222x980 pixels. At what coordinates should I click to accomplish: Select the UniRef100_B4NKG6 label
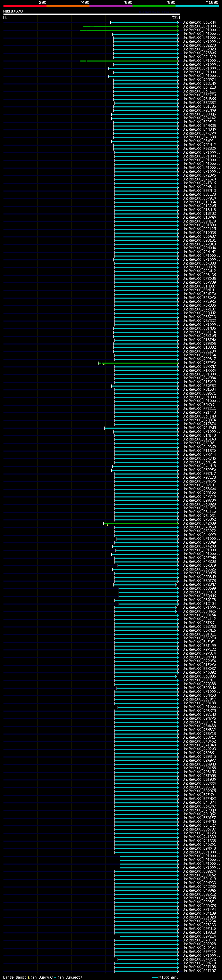[199, 125]
